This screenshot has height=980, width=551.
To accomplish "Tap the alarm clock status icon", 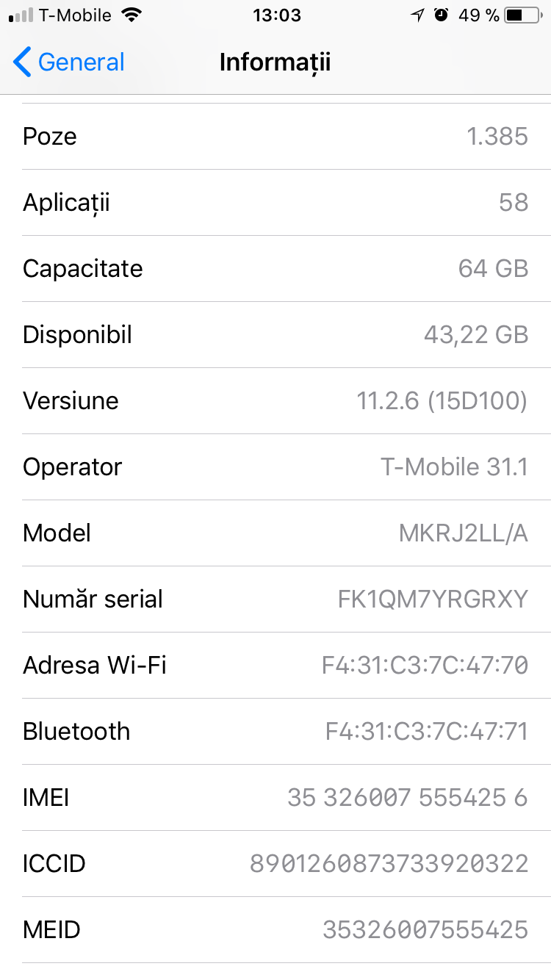I will (441, 15).
